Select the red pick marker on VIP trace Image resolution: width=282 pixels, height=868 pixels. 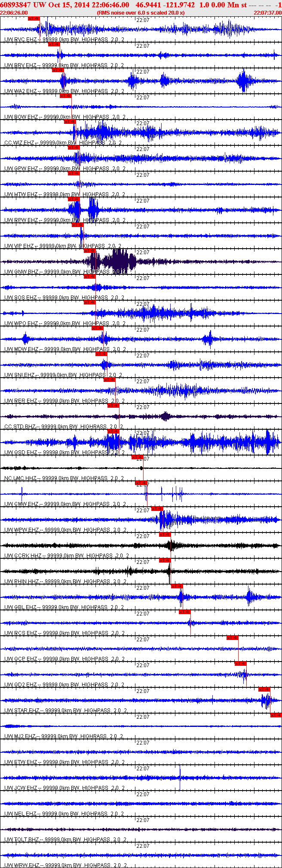(x=77, y=225)
